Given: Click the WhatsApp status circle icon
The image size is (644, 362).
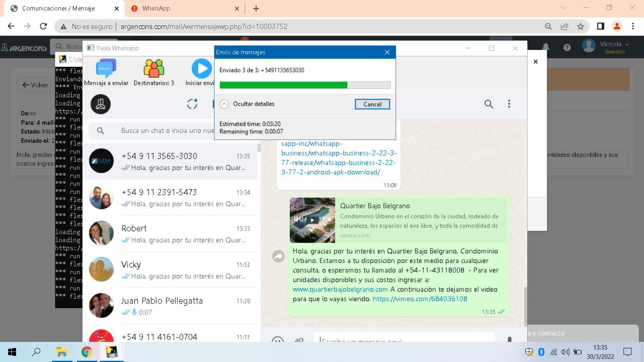Looking at the screenshot, I should click(192, 104).
